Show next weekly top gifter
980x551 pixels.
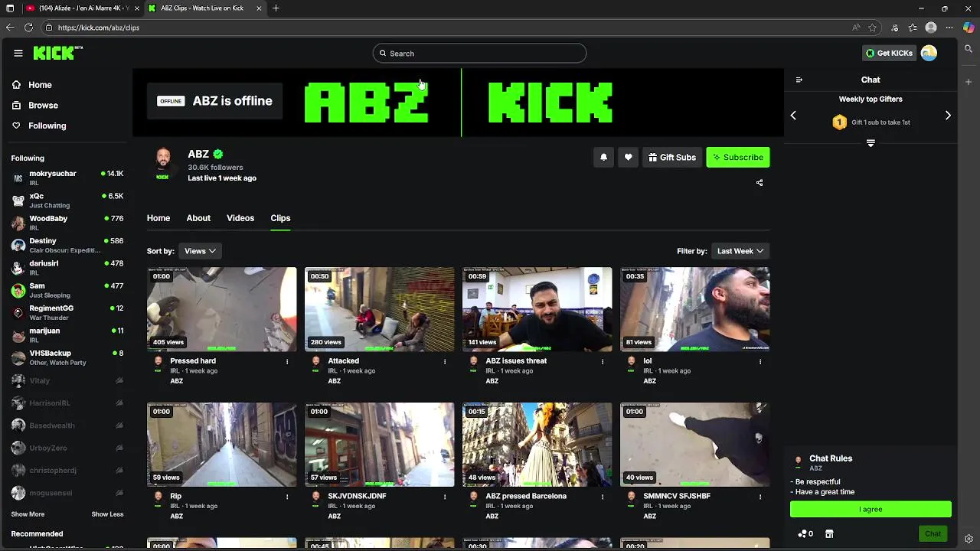(x=948, y=116)
